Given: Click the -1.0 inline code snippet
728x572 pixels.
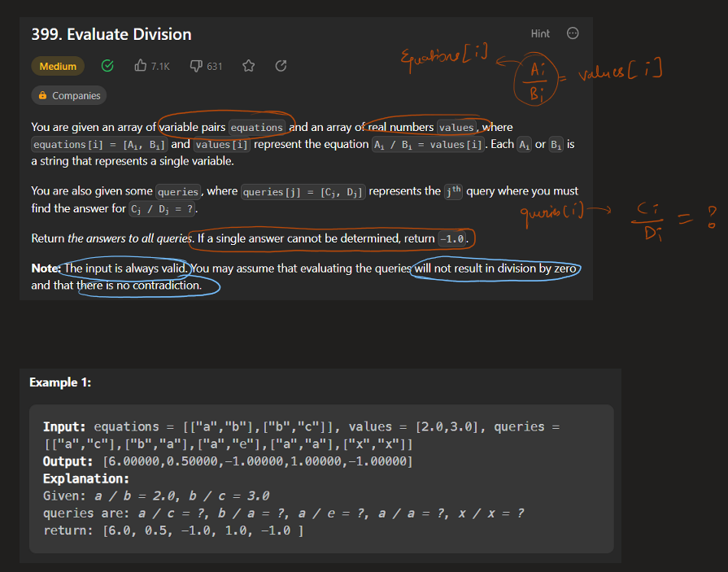Looking at the screenshot, I should coord(454,239).
